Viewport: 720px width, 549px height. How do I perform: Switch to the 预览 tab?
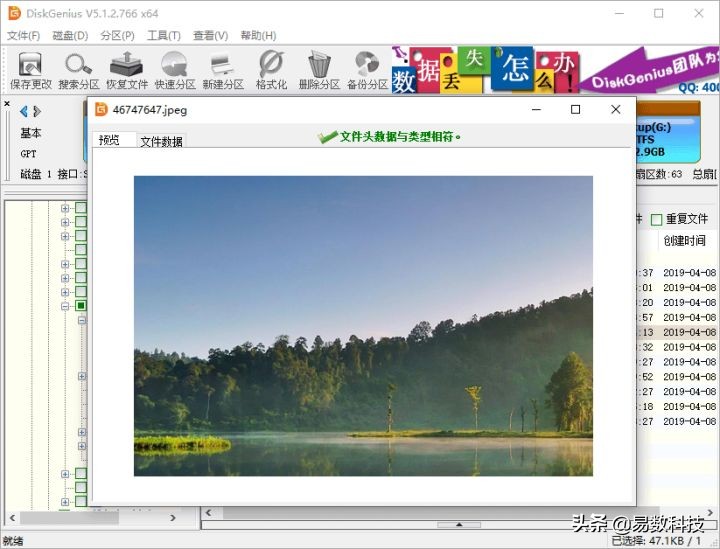(113, 140)
